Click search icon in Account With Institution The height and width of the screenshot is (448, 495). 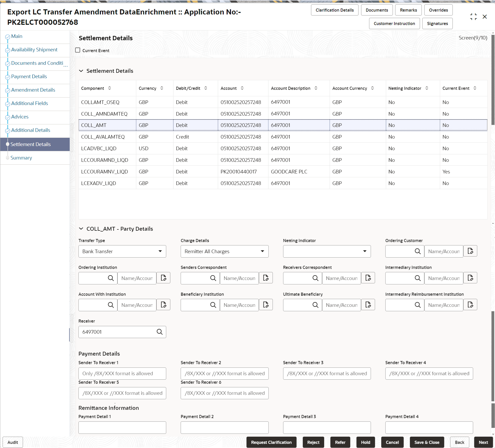111,305
